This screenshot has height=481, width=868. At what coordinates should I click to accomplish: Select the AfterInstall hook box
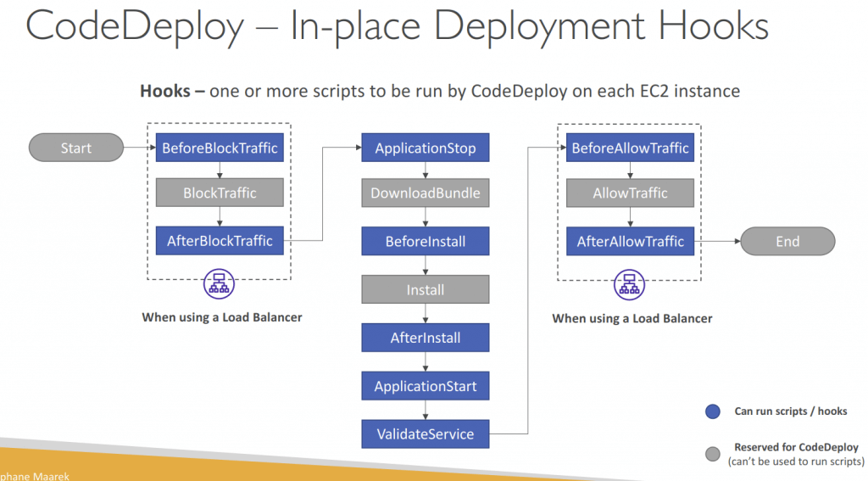point(426,338)
